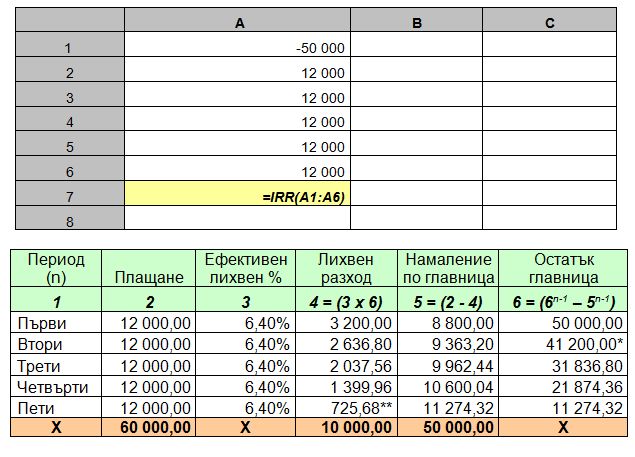Click the "Плащане" column heading

point(150,277)
